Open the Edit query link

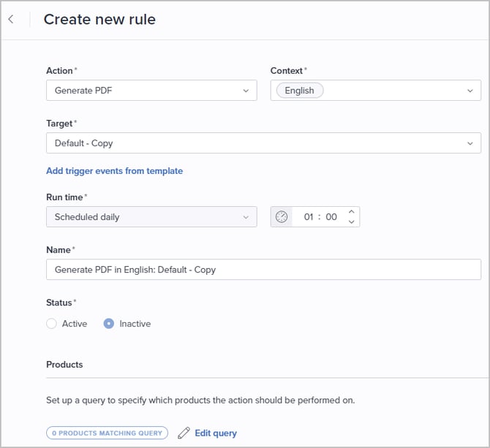(216, 433)
